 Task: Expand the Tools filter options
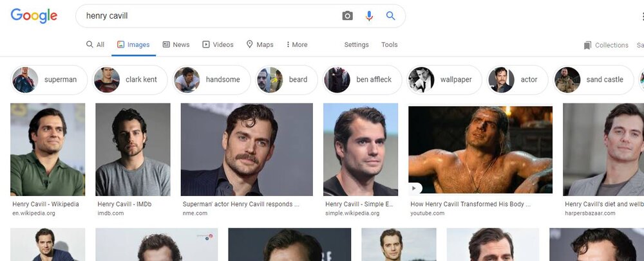tap(389, 45)
